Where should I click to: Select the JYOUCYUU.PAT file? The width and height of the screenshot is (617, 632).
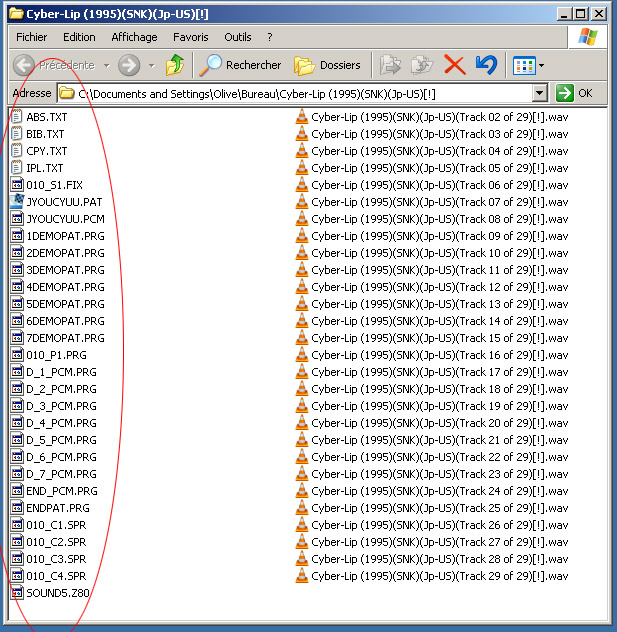pyautogui.click(x=63, y=202)
